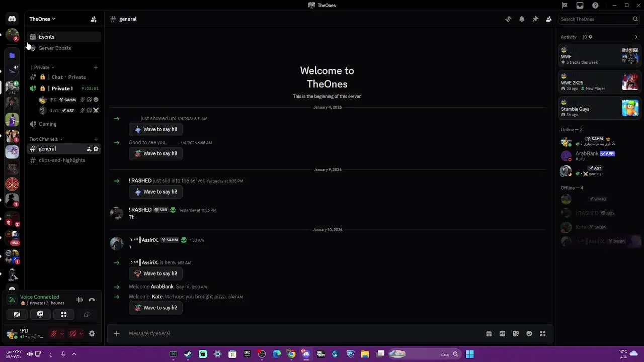Wave to say hi to AssiriX
This screenshot has height=362, width=644.
pyautogui.click(x=156, y=274)
